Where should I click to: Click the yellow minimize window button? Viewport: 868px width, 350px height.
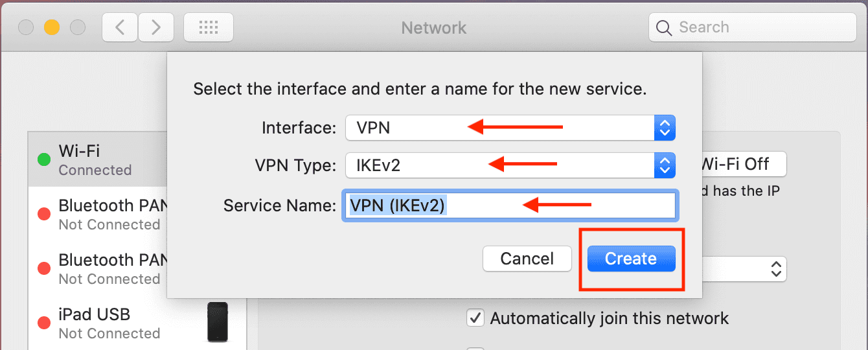[x=52, y=27]
